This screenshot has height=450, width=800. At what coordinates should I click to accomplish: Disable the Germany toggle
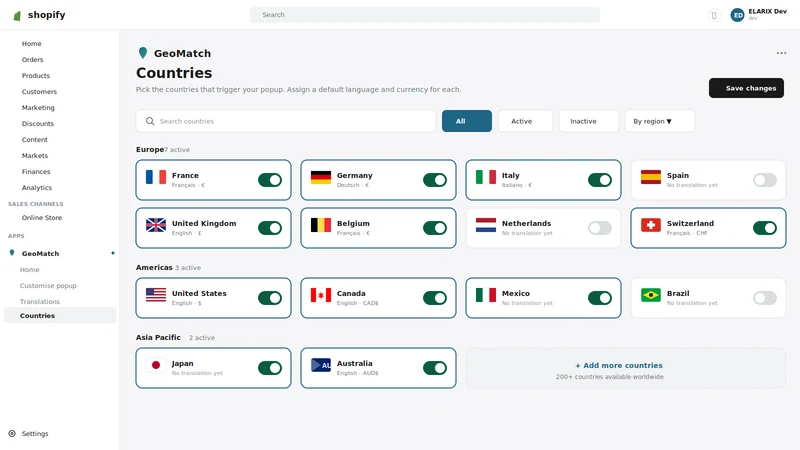tap(435, 180)
